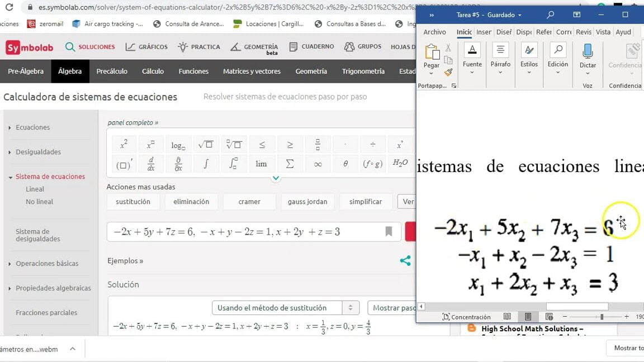
Task: Insert the summation sigma symbol
Action: 290,164
